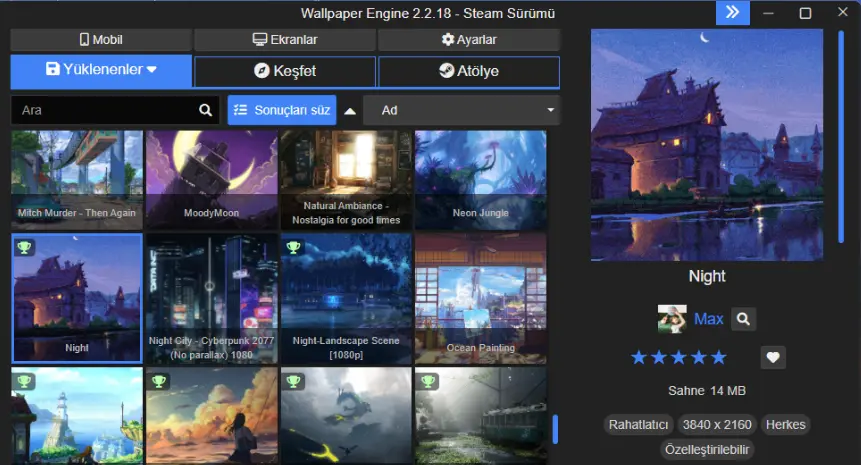Collapse the side panel with the double-chevron icon
Viewport: 861px width, 465px height.
click(733, 13)
